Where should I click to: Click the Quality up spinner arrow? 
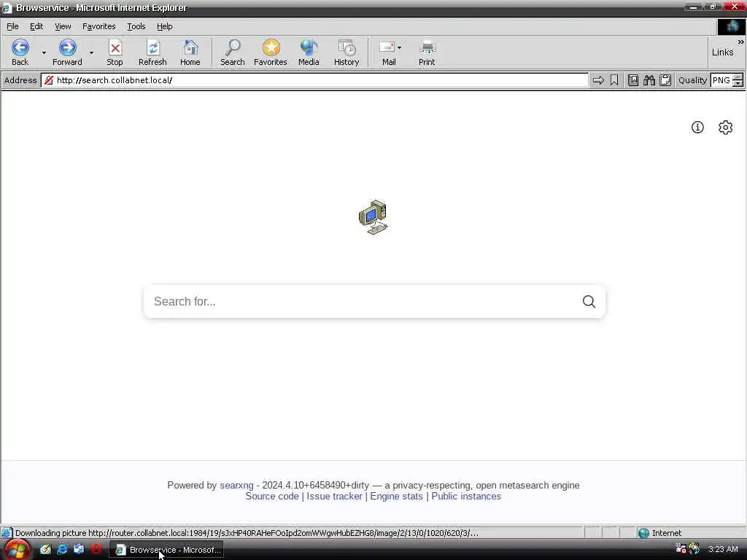tap(738, 77)
